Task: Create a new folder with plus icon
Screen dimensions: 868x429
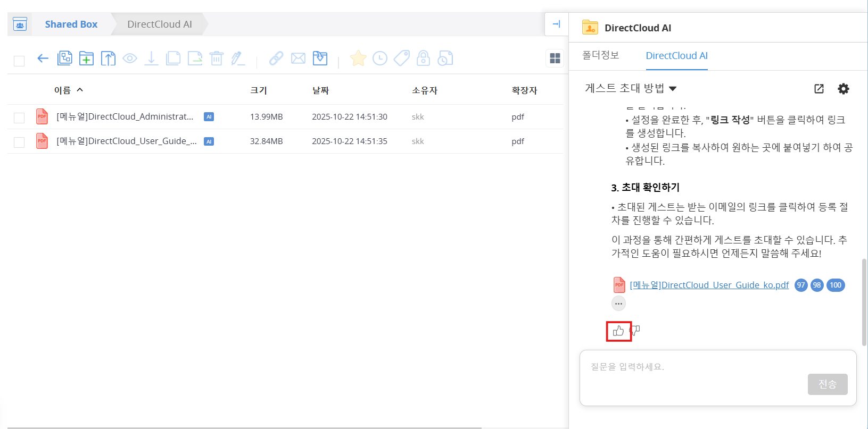Action: pos(86,58)
